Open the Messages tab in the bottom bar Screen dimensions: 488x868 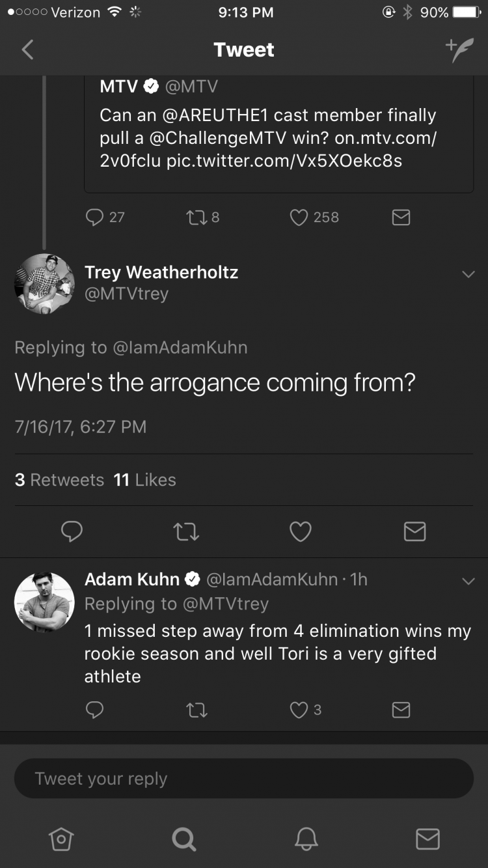coord(427,839)
